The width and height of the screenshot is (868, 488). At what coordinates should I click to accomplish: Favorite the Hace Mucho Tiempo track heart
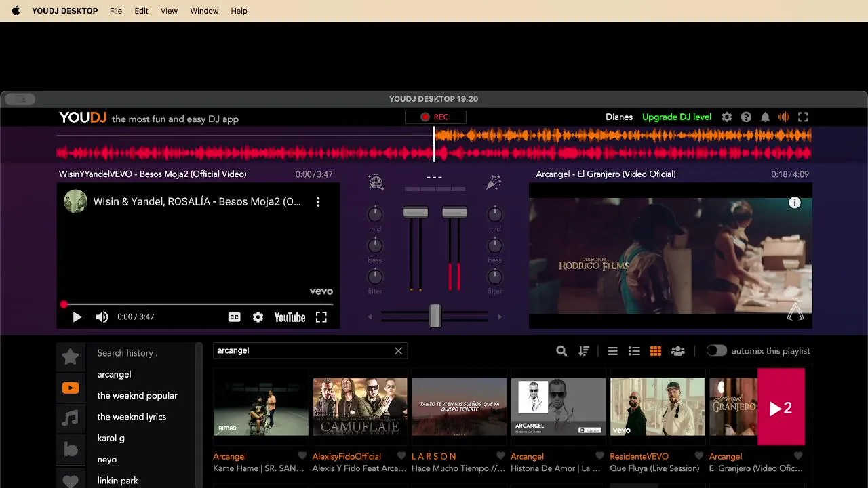click(x=500, y=456)
